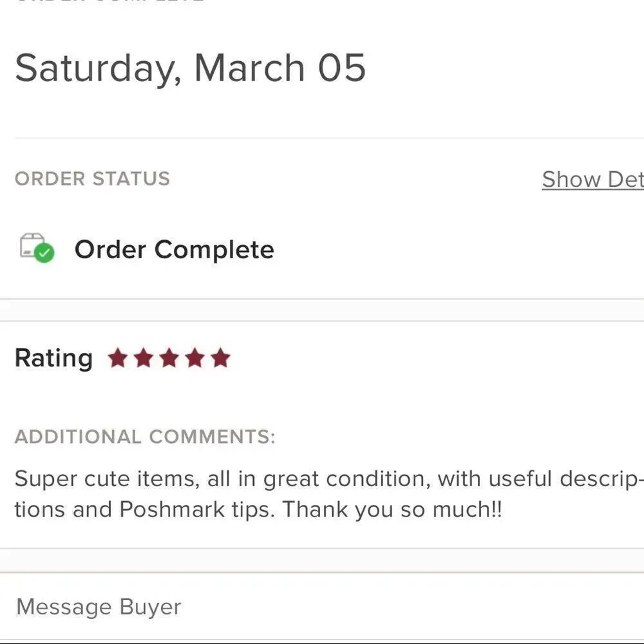Click the word Poshmark in the comment
This screenshot has height=644, width=644.
pyautogui.click(x=172, y=509)
